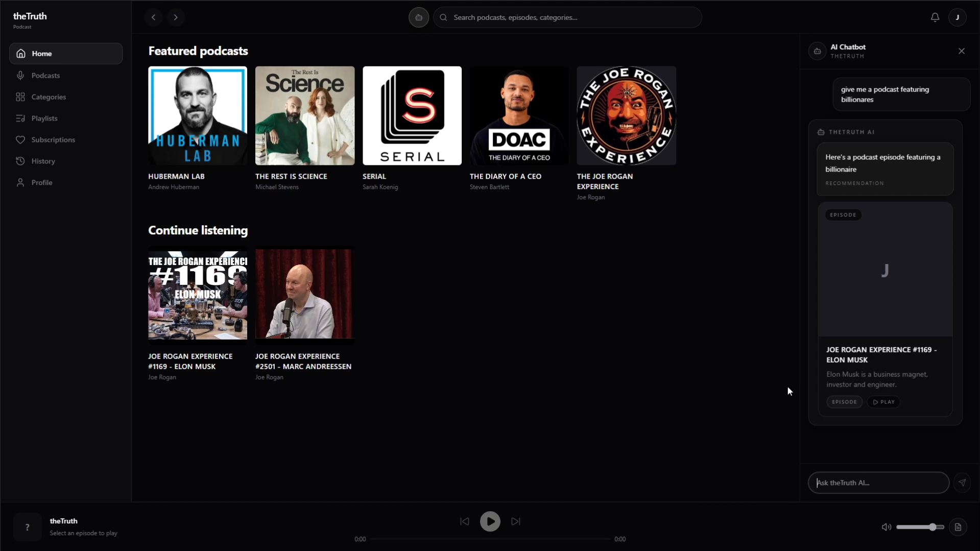This screenshot has height=551, width=980.
Task: Select author text Sarah Koenig
Action: point(380,187)
